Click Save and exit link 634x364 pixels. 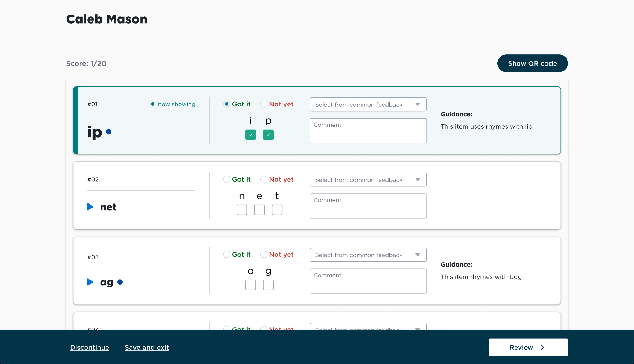click(147, 347)
